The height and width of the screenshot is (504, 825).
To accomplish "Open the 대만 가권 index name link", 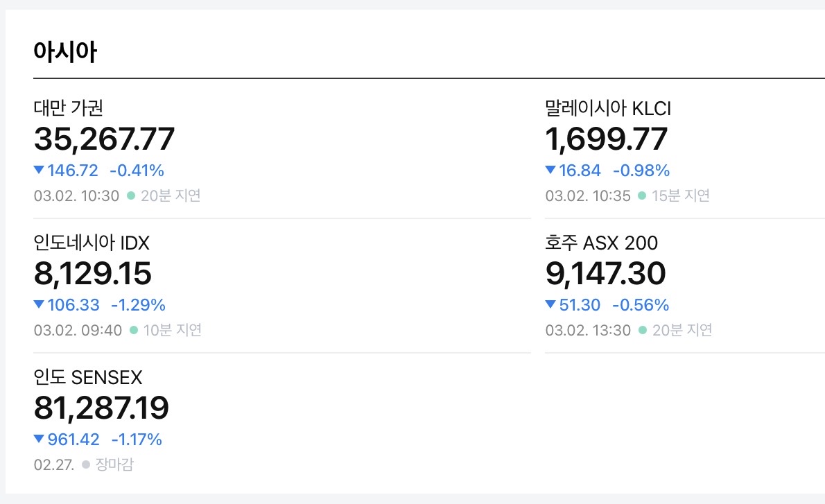I will 69,108.
